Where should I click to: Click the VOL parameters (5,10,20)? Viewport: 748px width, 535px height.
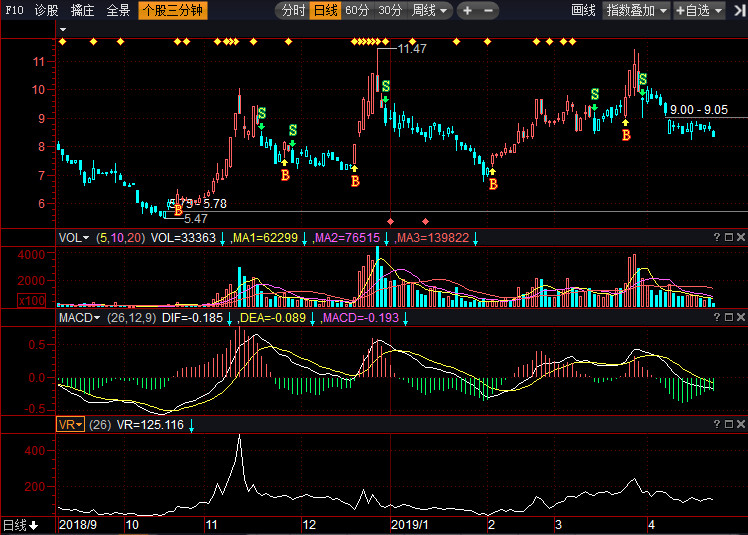click(120, 238)
